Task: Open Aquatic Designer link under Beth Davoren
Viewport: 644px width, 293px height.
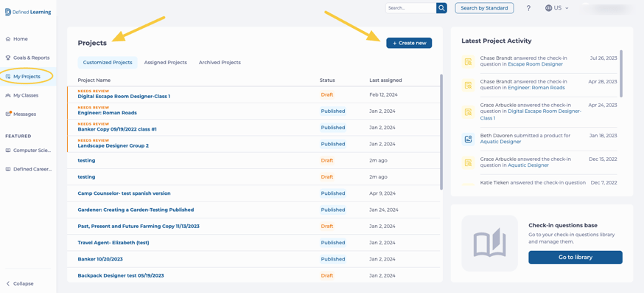Action: (x=500, y=142)
